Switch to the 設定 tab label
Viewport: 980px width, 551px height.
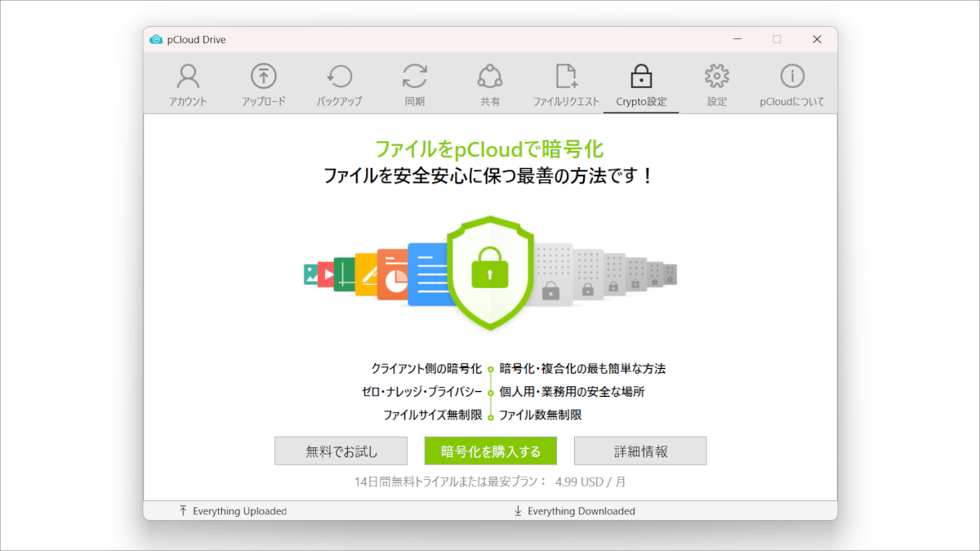tap(717, 102)
